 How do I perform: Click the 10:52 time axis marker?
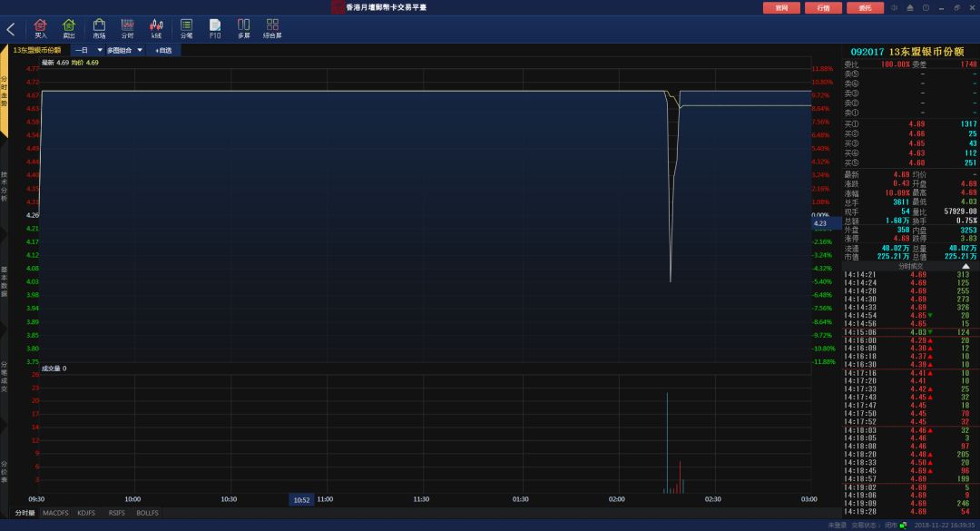coord(301,500)
